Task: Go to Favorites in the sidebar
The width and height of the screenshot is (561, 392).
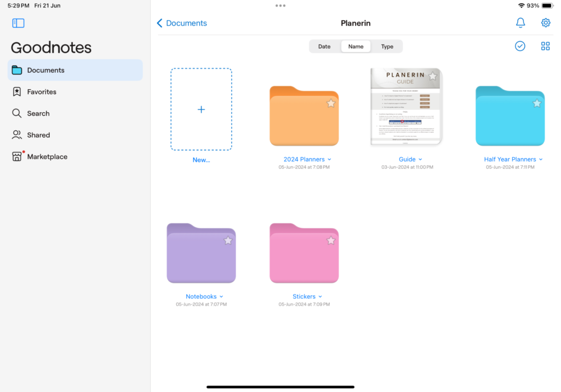Action: (x=75, y=92)
